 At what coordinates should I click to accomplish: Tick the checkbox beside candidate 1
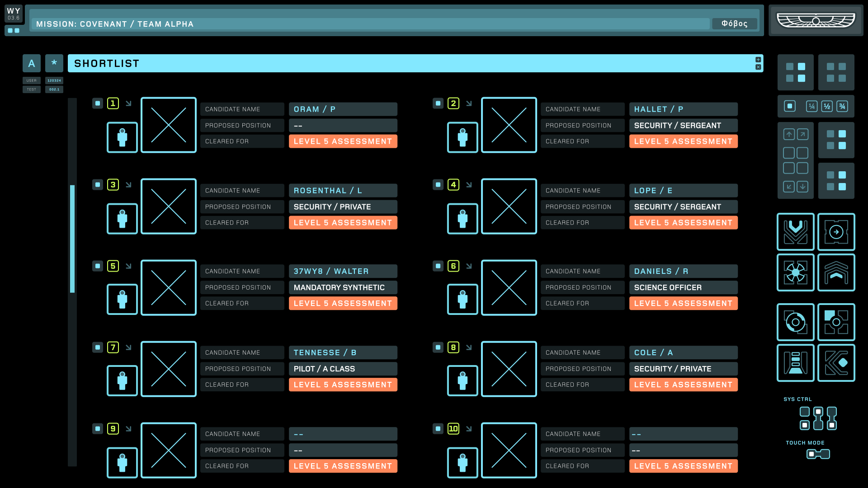[x=98, y=103]
